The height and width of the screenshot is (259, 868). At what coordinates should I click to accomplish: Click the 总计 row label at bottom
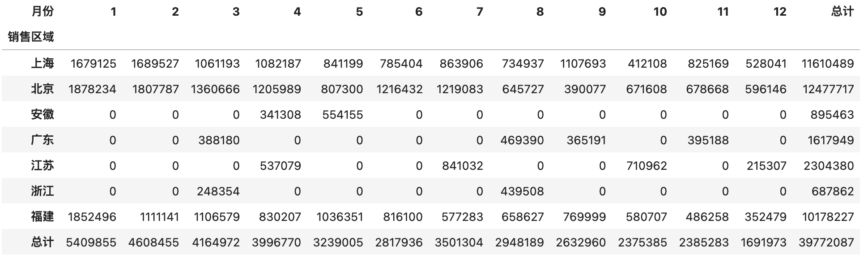click(43, 242)
